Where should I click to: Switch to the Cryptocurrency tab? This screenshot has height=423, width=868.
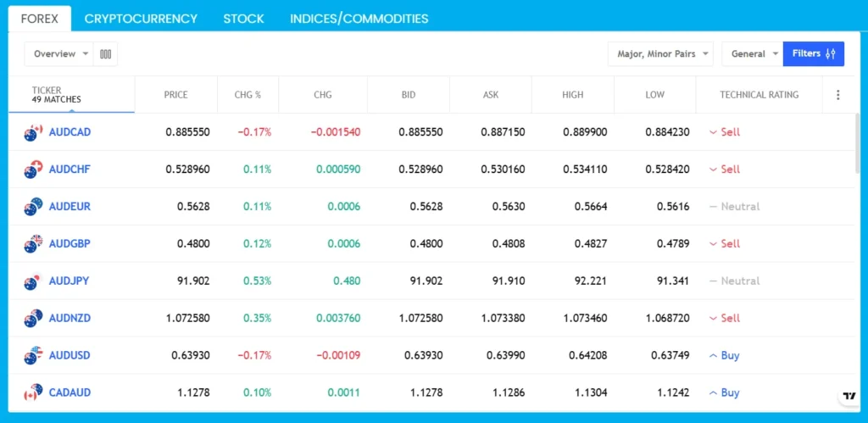141,19
